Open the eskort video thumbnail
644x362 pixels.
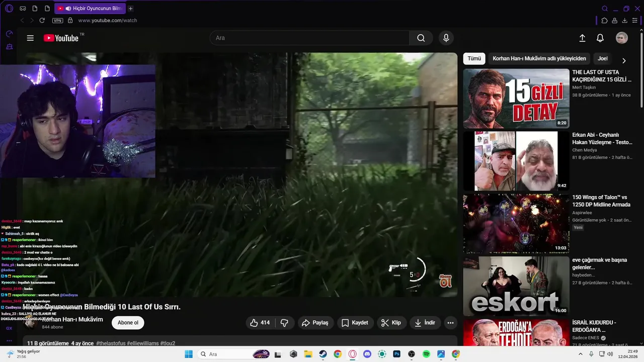click(x=516, y=286)
